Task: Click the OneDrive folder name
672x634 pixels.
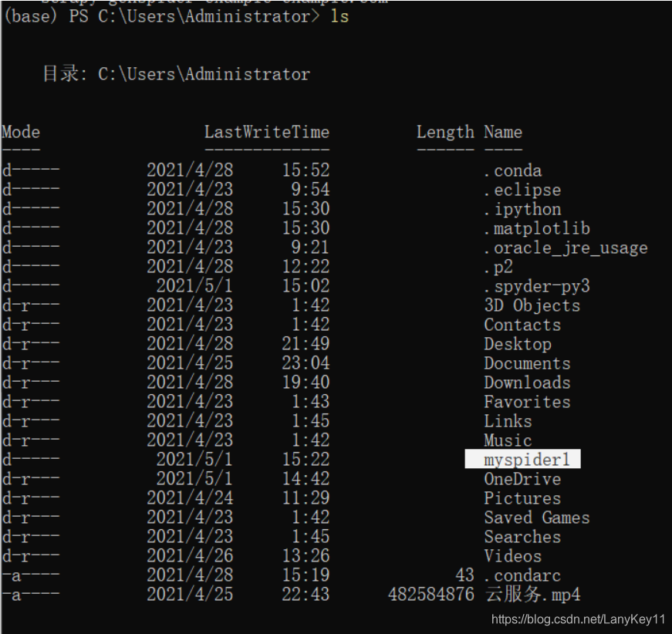Action: pos(522,479)
